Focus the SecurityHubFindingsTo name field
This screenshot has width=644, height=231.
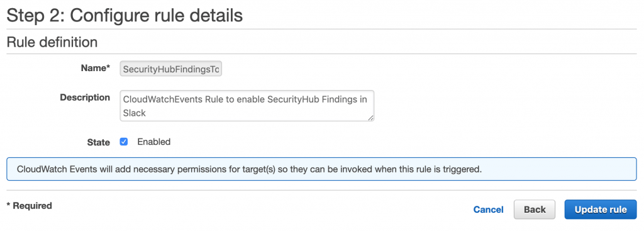(x=171, y=69)
